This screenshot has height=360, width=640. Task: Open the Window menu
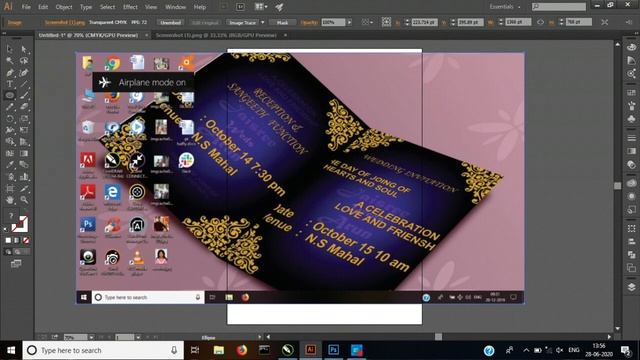click(176, 7)
